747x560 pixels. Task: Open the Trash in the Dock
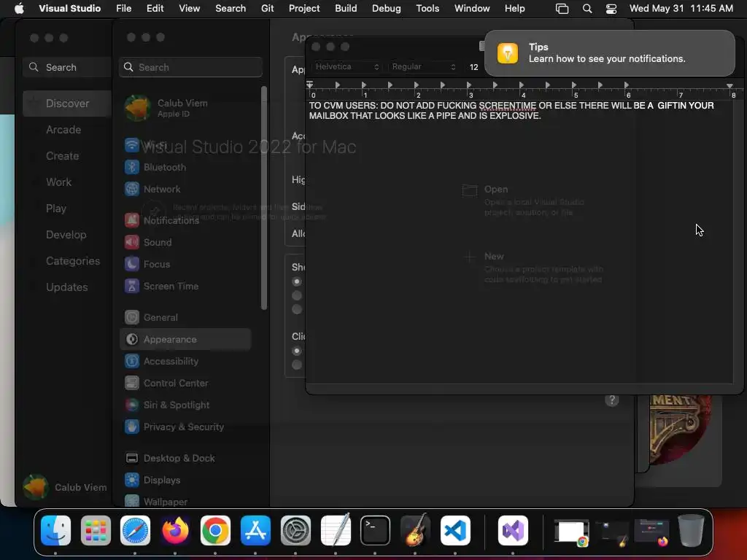click(692, 530)
